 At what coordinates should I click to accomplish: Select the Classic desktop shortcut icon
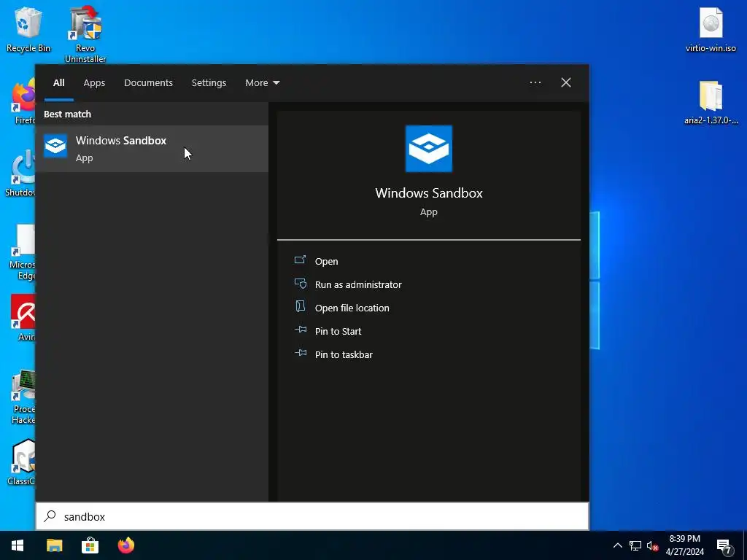coord(22,462)
